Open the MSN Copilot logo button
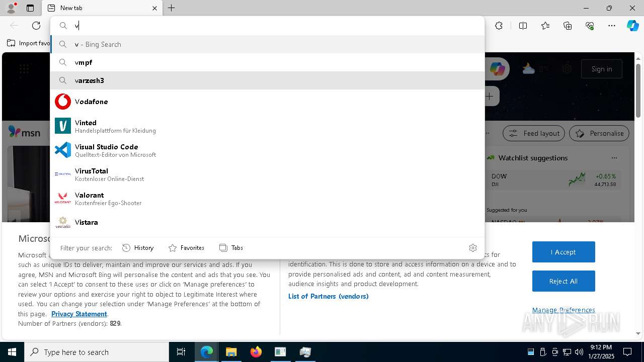The height and width of the screenshot is (362, 644). (497, 69)
